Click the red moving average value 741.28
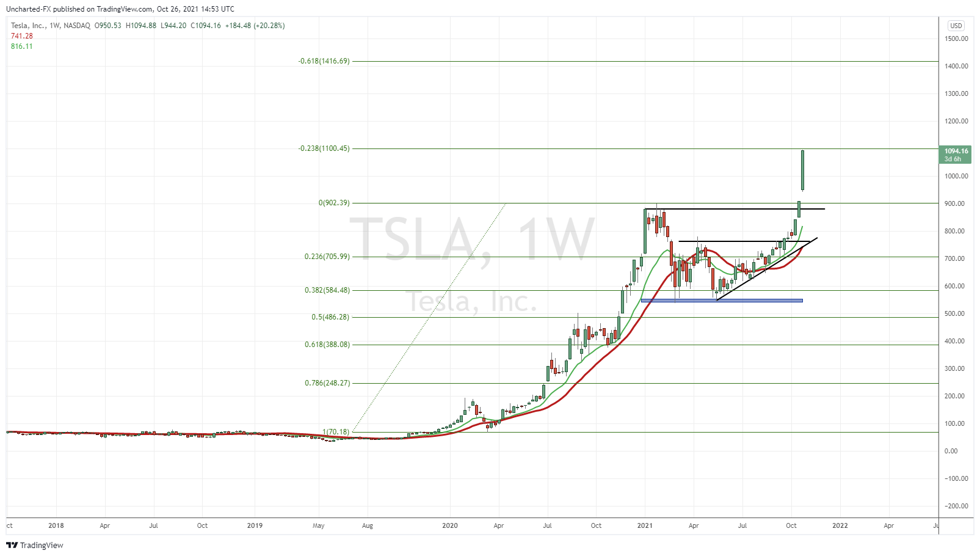Image resolution: width=980 pixels, height=556 pixels. coord(22,36)
